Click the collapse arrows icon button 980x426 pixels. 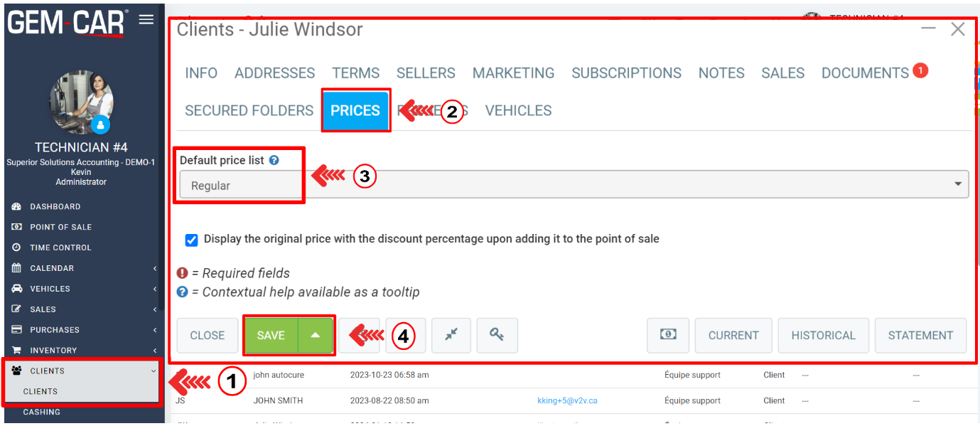(x=451, y=335)
